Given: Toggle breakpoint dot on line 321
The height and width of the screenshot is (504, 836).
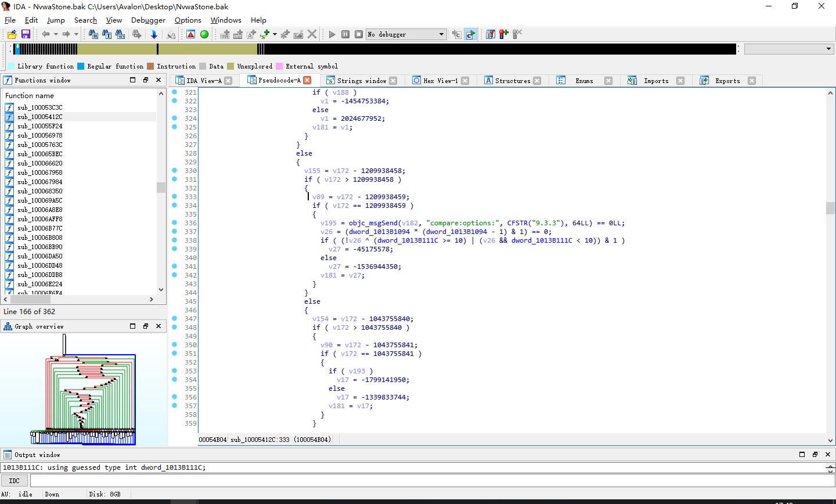Looking at the screenshot, I should (175, 92).
